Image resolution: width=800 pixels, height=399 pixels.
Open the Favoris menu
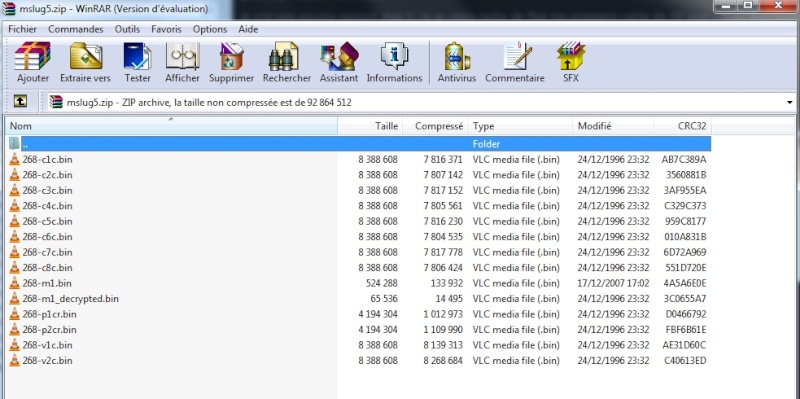[166, 29]
